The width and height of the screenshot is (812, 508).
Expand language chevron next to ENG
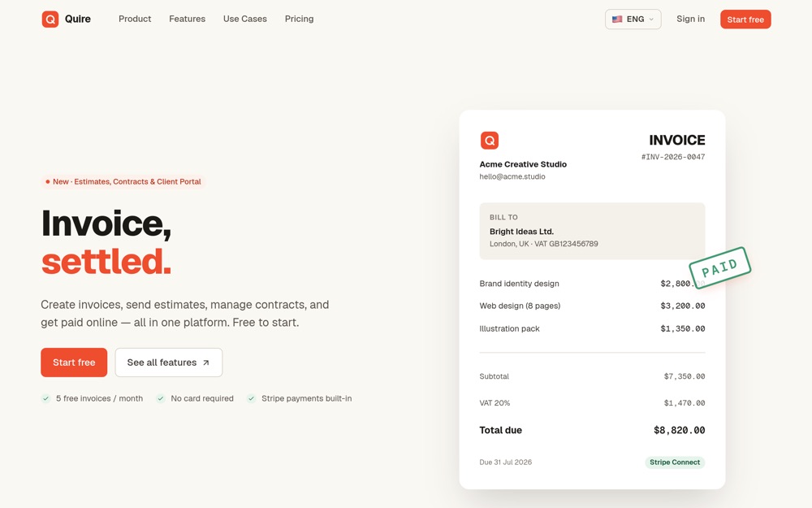pos(651,20)
